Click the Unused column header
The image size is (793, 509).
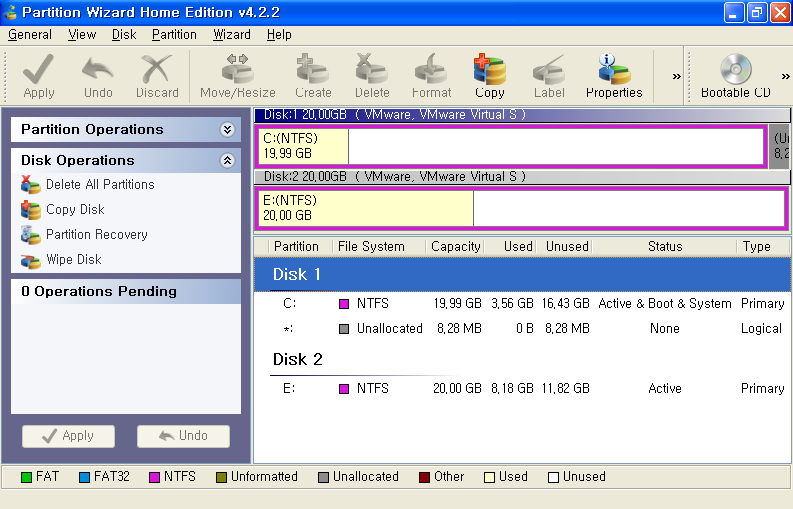[x=564, y=246]
